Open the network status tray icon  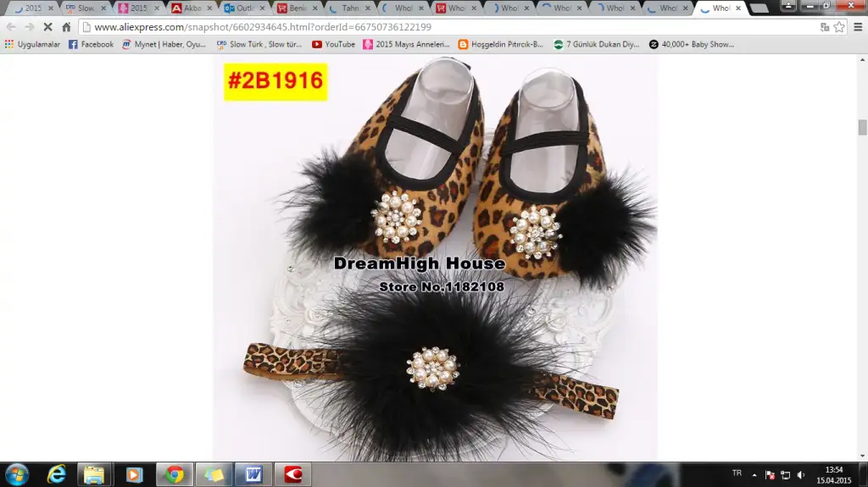[x=785, y=475]
